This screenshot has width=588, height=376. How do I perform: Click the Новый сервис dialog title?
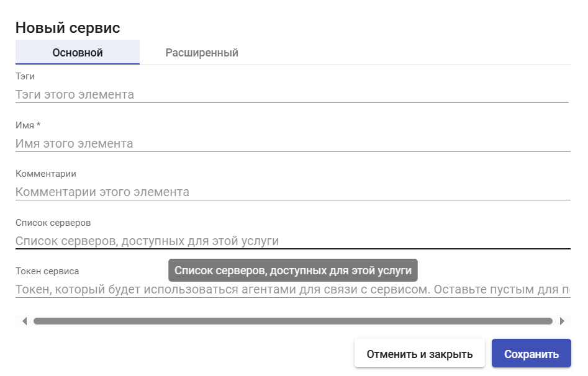tap(68, 28)
